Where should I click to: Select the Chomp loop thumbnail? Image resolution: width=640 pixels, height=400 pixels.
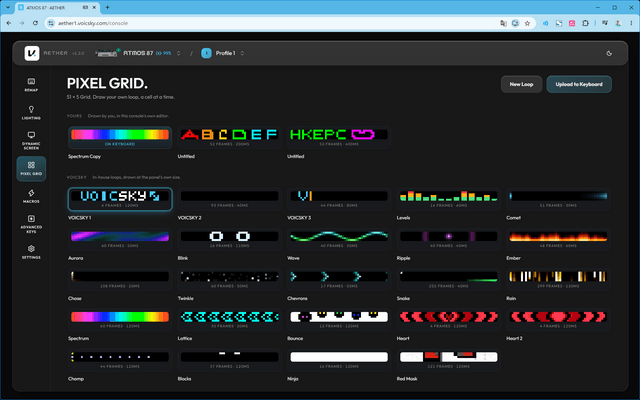120,360
